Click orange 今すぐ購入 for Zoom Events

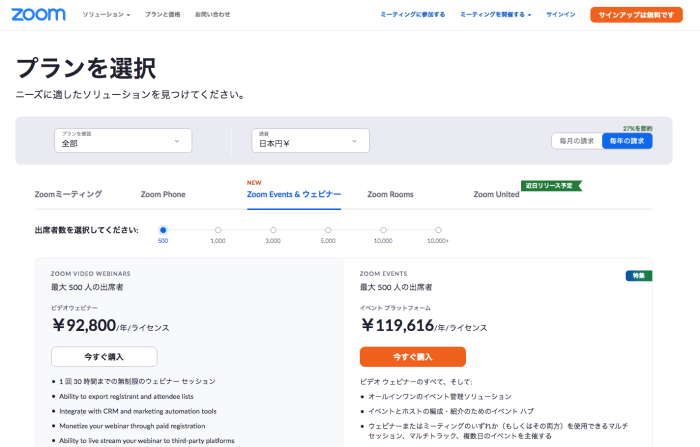[x=412, y=357]
